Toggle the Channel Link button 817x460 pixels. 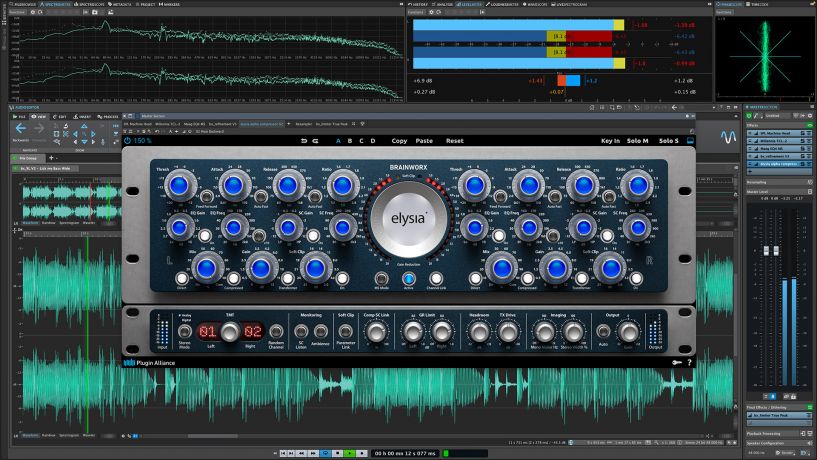pos(436,279)
